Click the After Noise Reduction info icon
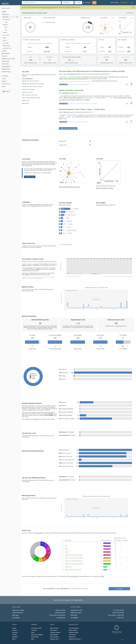This screenshot has height=644, width=136. (x=80, y=57)
